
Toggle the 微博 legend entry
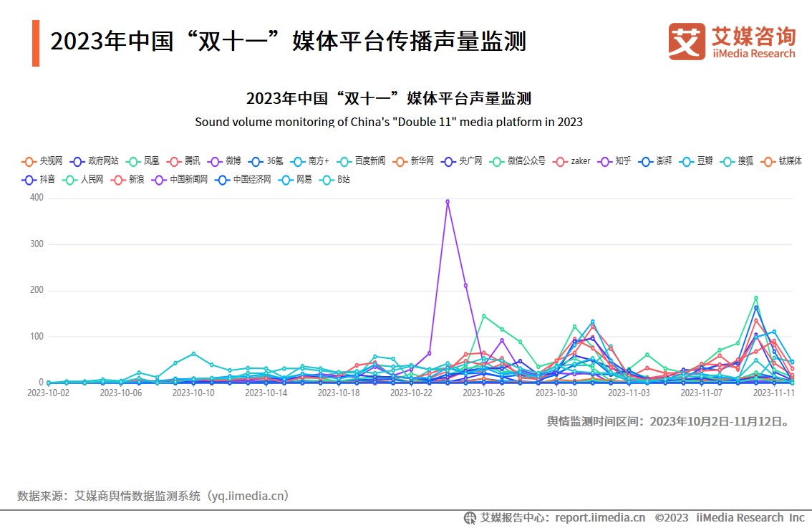point(224,161)
